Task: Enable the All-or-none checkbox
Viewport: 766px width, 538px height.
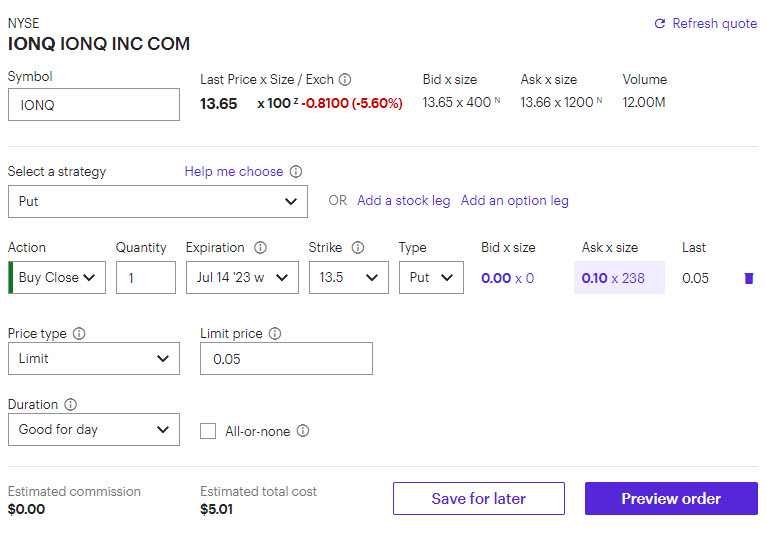Action: coord(208,431)
